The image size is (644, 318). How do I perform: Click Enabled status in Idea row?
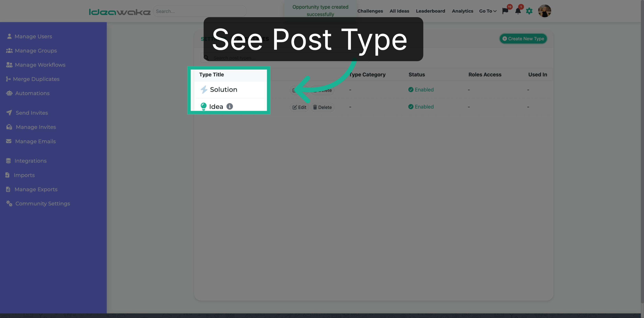click(421, 107)
